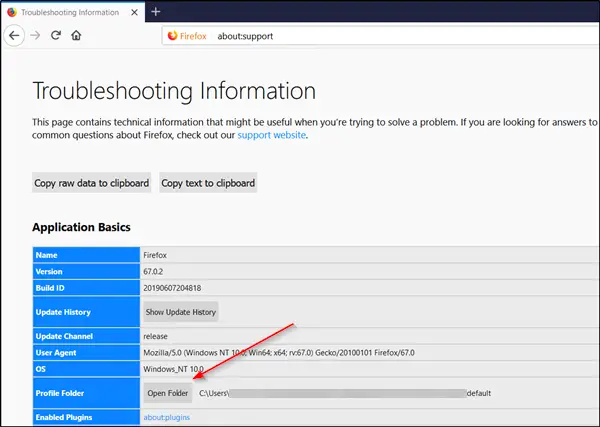Select the Version value 67.0.2
This screenshot has height=427, width=600.
pos(153,272)
